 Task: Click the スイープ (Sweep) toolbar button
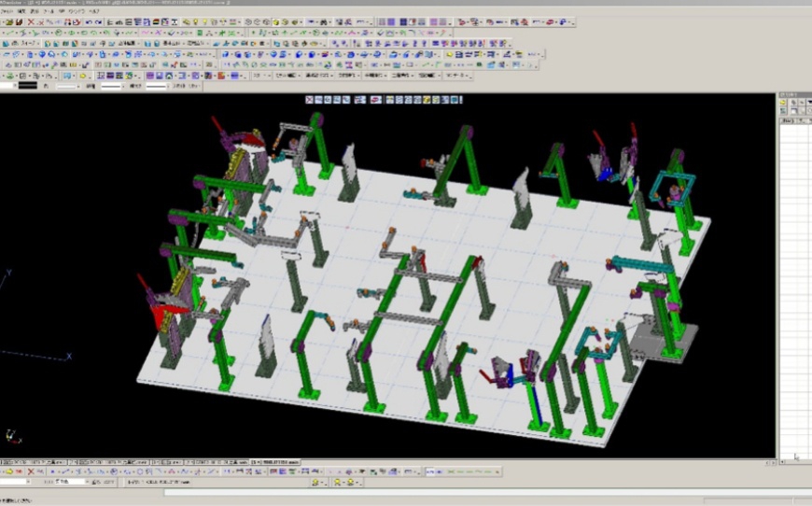pyautogui.click(x=29, y=43)
